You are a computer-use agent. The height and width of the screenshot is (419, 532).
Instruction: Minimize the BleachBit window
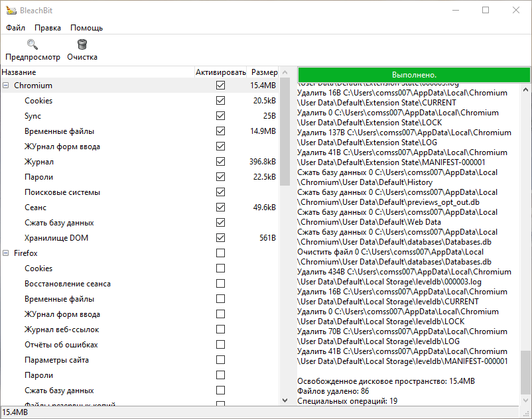(x=456, y=10)
